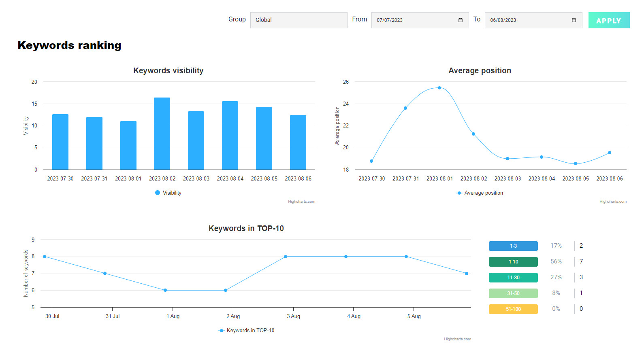Click the peak point at 2023-08-01 on Average position
The height and width of the screenshot is (363, 644).
[x=439, y=88]
